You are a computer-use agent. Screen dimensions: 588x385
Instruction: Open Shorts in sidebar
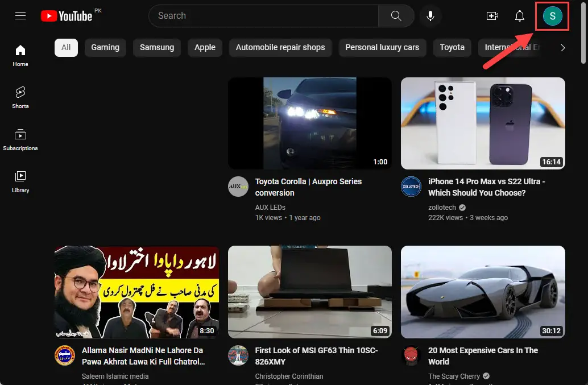coord(20,97)
